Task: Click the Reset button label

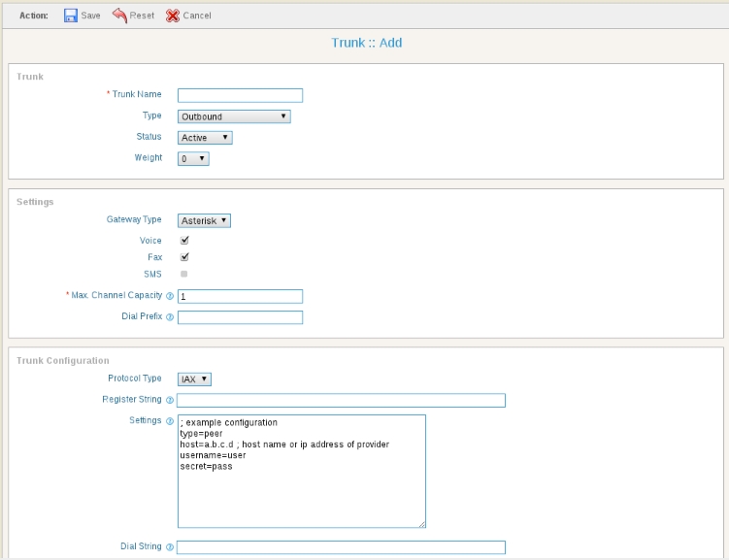Action: (142, 16)
